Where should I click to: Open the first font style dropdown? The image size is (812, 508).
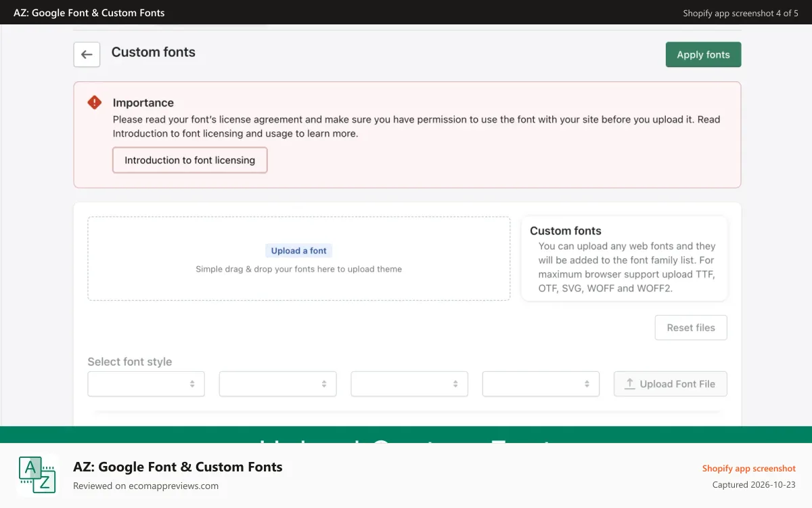coord(146,384)
